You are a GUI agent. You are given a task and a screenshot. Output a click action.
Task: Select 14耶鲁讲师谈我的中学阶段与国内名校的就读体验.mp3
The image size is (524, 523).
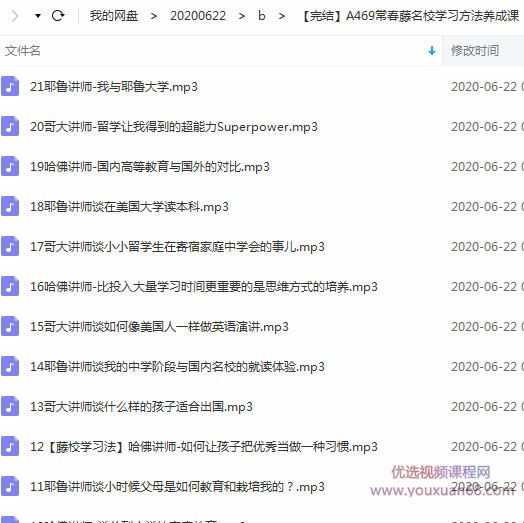click(x=177, y=367)
